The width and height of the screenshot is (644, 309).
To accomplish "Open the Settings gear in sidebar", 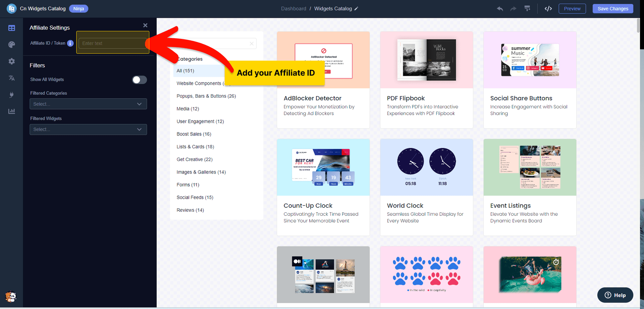I will (12, 61).
